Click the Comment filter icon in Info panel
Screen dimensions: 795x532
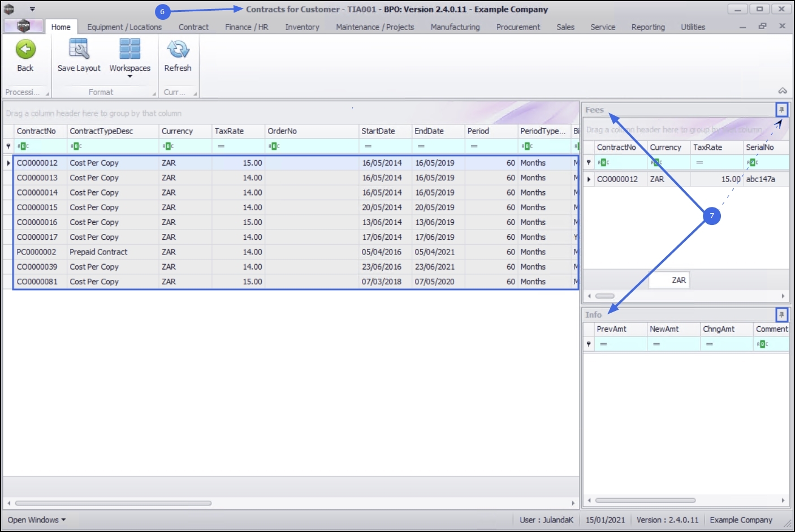[762, 344]
